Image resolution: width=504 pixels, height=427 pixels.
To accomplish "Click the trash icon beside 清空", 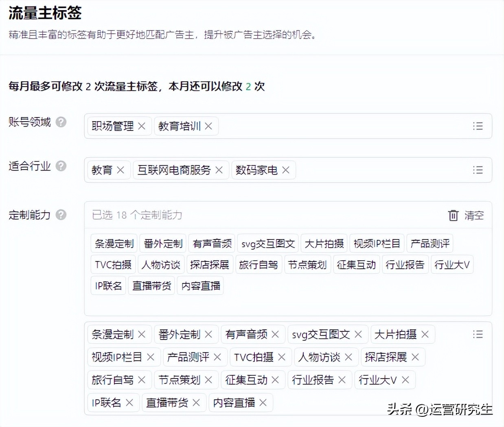I will [453, 216].
